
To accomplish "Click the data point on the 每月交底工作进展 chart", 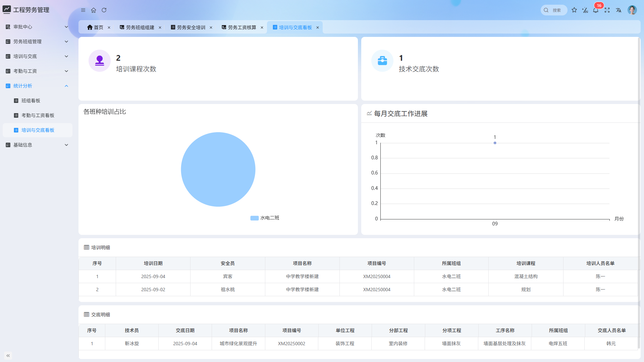I will [495, 143].
